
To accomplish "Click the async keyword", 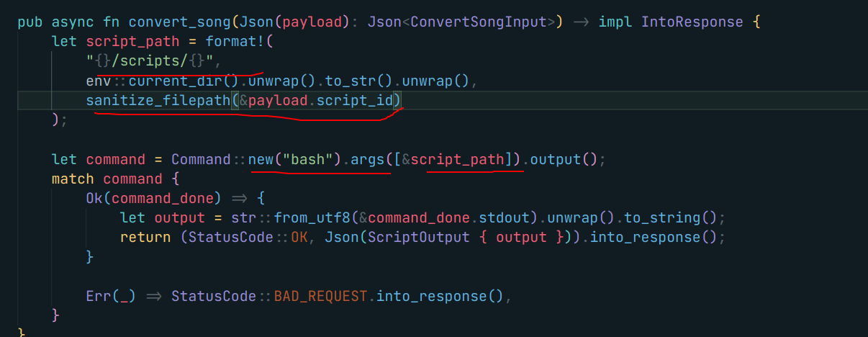I will click(x=73, y=22).
